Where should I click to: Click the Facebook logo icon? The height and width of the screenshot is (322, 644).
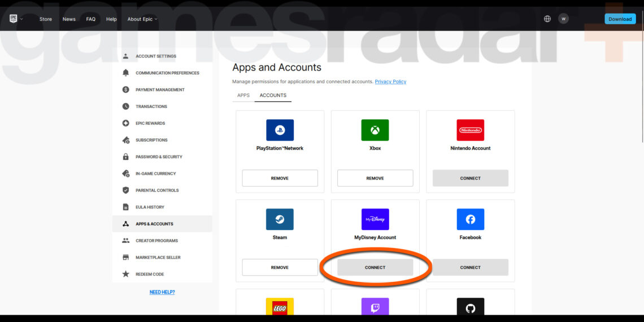(470, 219)
